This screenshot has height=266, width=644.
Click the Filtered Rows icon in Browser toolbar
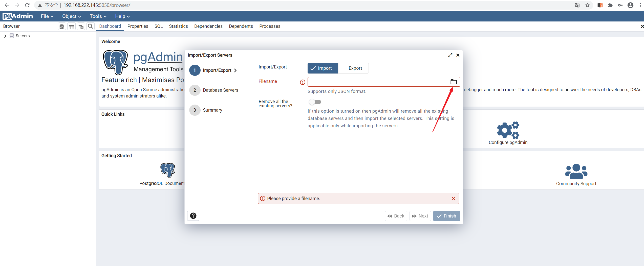tap(81, 27)
